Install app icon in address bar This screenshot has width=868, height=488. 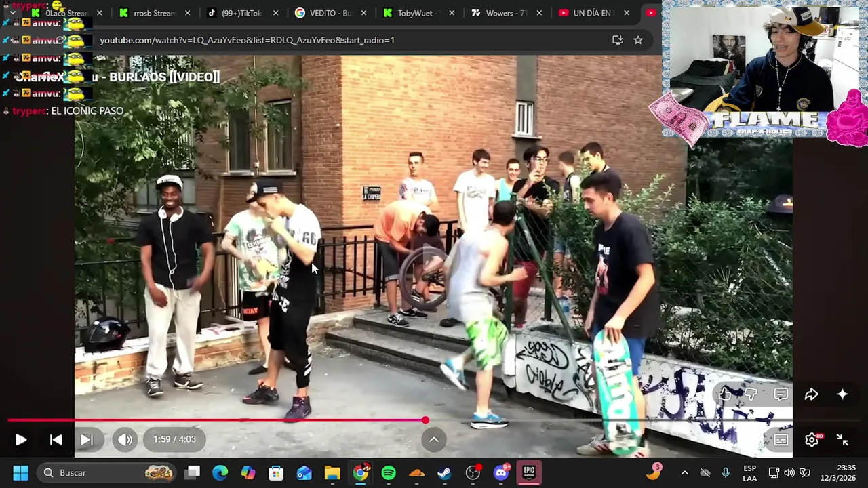tap(617, 40)
